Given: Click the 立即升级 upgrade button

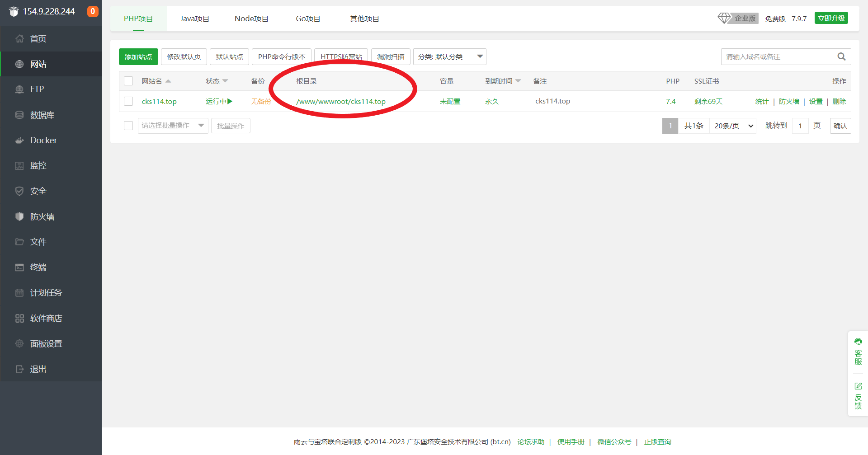Looking at the screenshot, I should pos(831,18).
